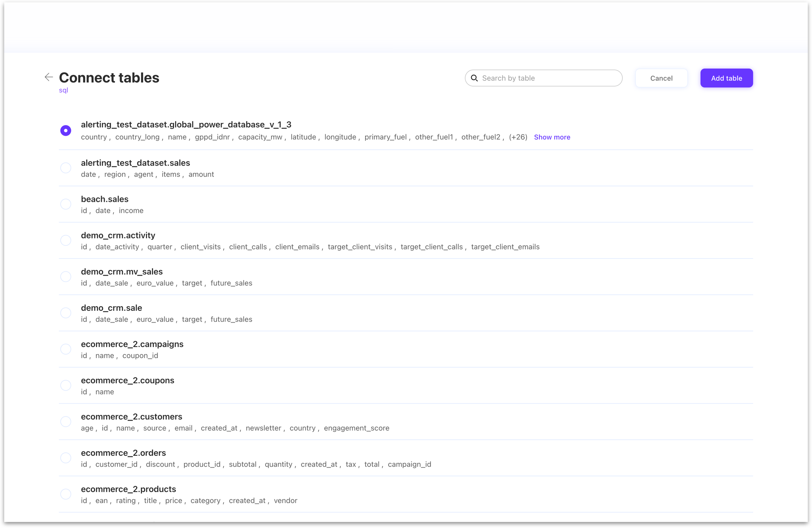
Task: Click the Cancel button
Action: click(661, 78)
